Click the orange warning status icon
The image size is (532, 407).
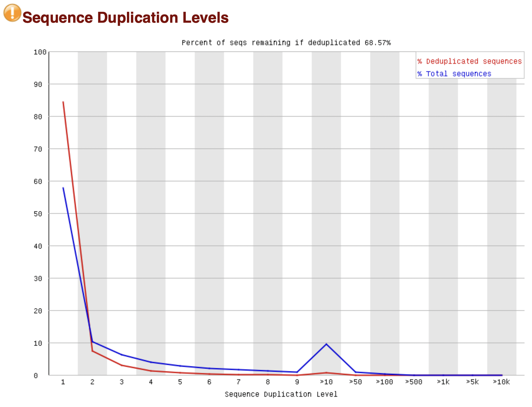12,13
